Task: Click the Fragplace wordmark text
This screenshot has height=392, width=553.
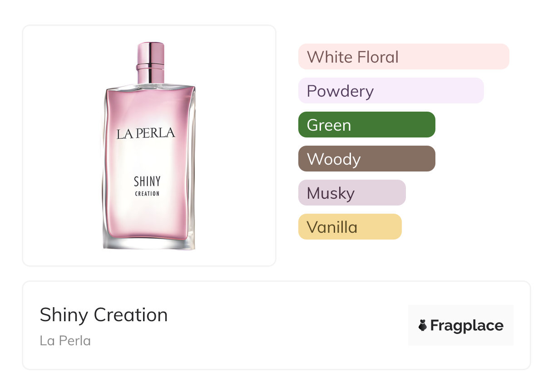Action: click(467, 325)
